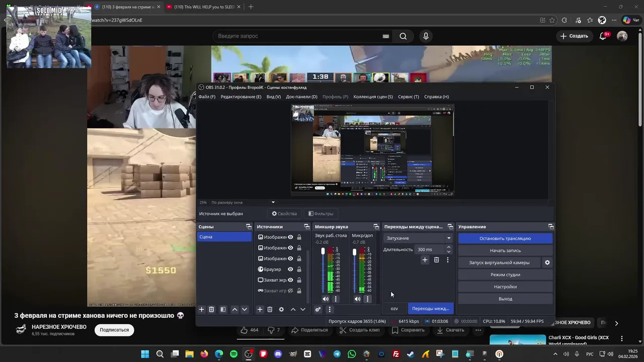The width and height of the screenshot is (644, 362).
Task: Open Steam from the taskbar
Action: coord(411,354)
